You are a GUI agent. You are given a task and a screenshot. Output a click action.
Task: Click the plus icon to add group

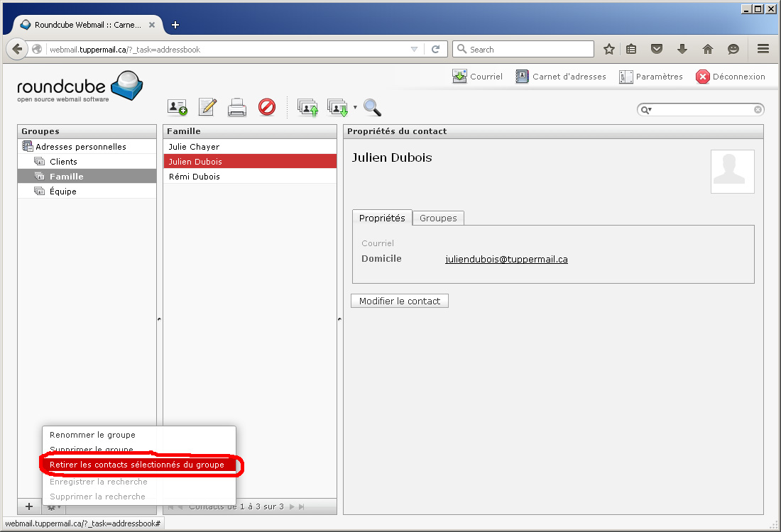coord(29,506)
